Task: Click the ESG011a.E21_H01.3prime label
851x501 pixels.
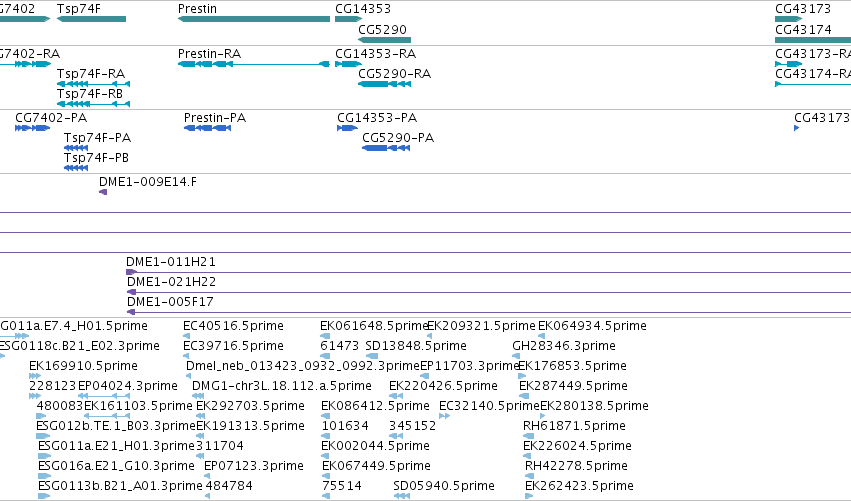Action: pos(116,446)
